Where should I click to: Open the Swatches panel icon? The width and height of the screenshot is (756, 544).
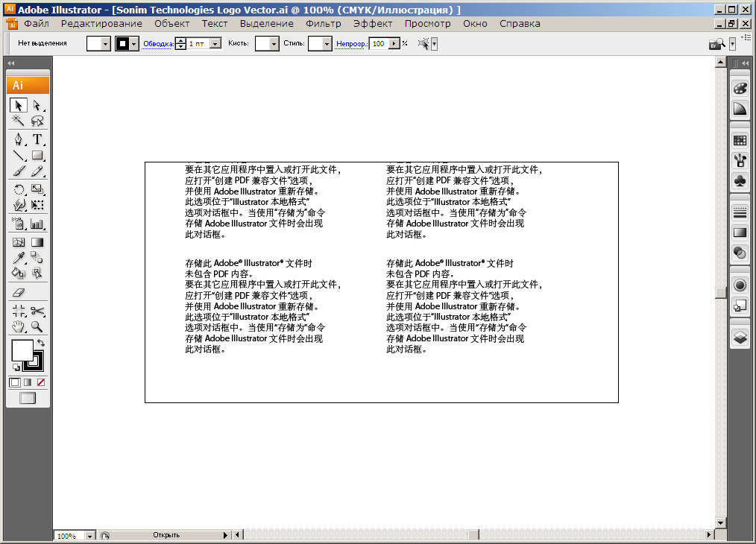tap(740, 141)
